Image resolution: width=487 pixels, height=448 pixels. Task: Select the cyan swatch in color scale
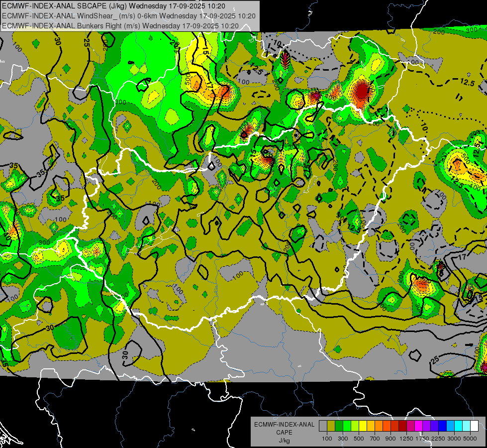click(458, 426)
